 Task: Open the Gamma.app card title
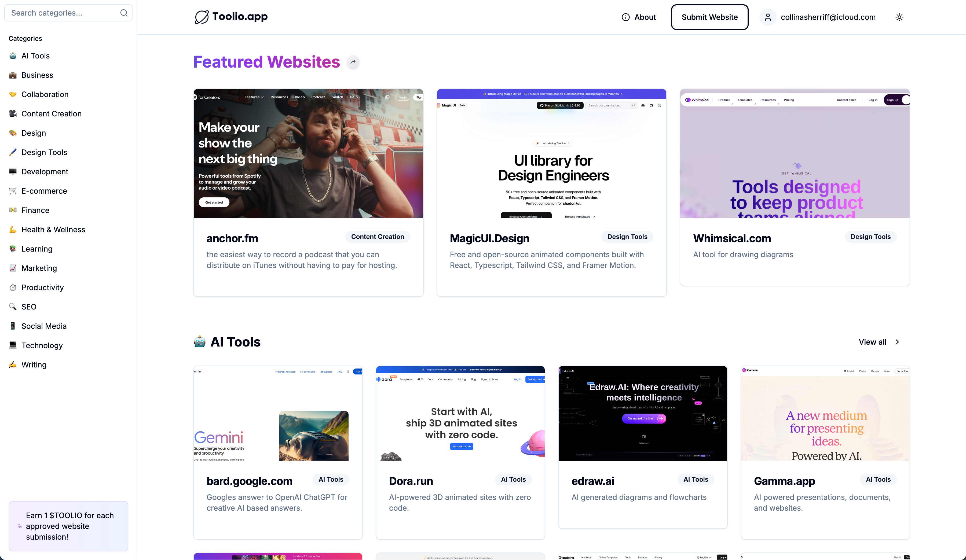784,481
